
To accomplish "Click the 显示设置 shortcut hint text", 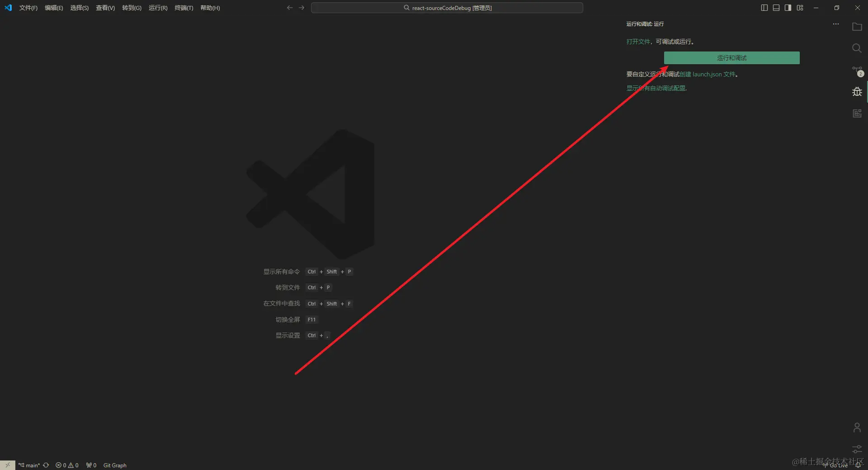I will click(288, 335).
